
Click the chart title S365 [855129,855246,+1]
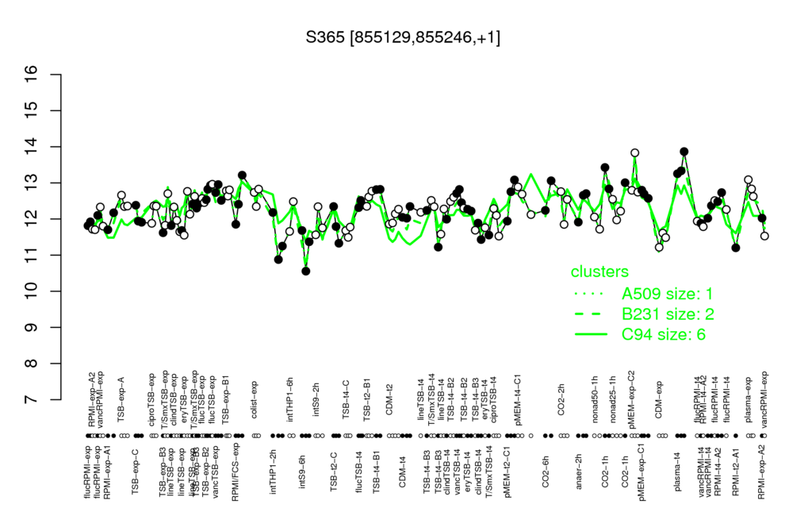pos(403,37)
